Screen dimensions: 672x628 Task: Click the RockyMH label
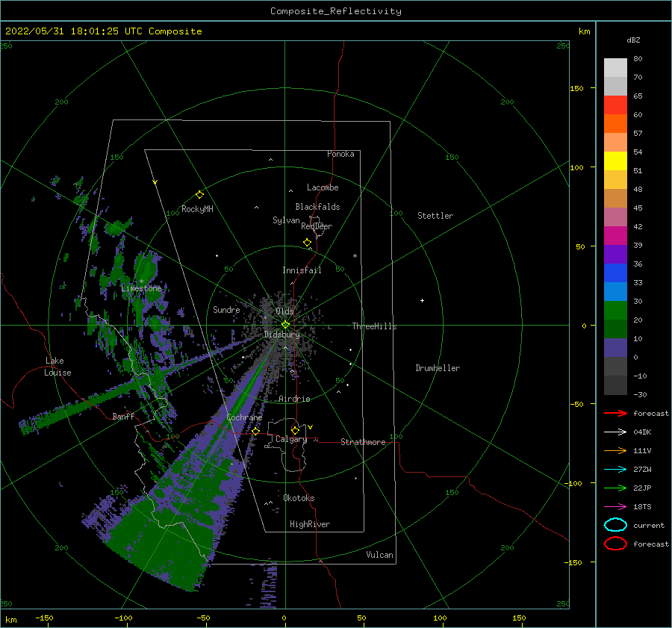click(x=197, y=209)
